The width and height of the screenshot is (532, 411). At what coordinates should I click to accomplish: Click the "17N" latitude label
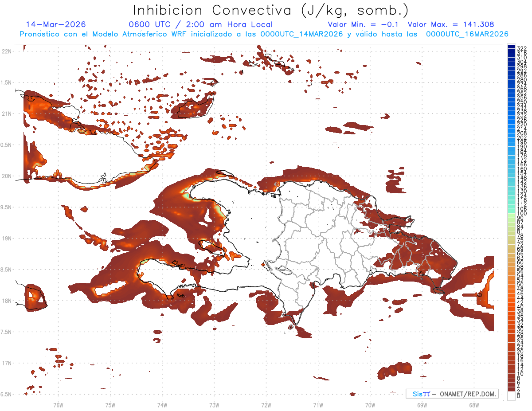[6, 363]
